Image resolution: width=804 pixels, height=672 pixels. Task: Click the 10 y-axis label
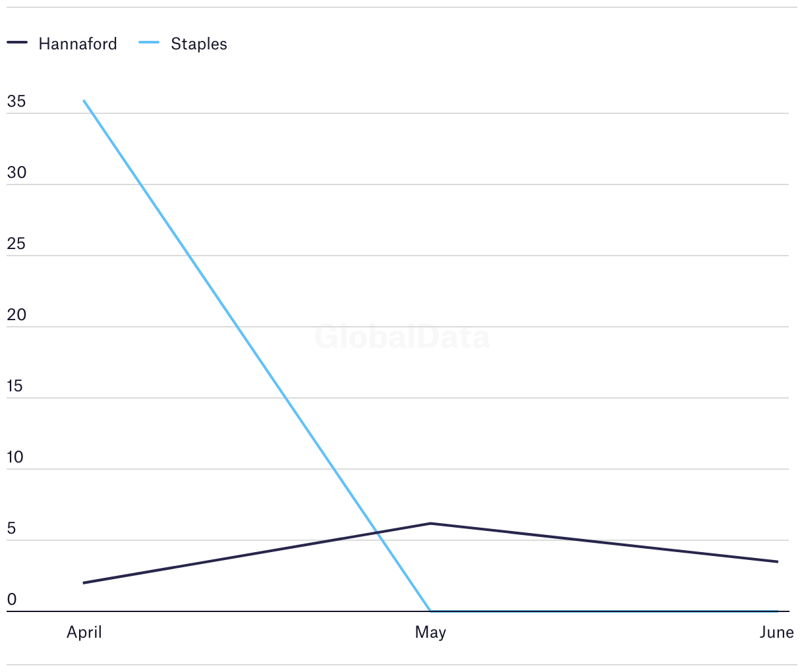(x=15, y=458)
